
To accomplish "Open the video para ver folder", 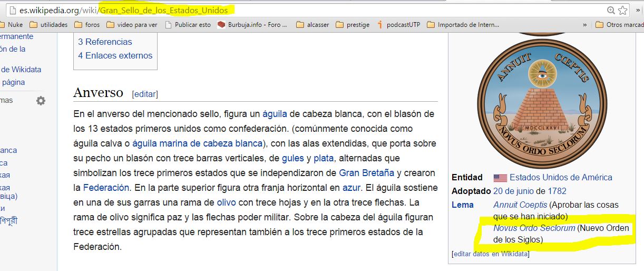I will [x=132, y=25].
